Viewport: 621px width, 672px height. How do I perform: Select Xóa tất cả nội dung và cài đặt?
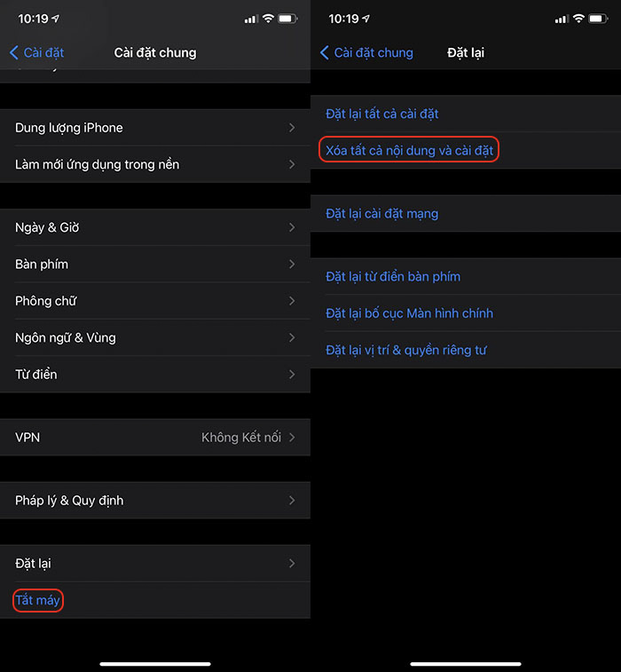[409, 151]
